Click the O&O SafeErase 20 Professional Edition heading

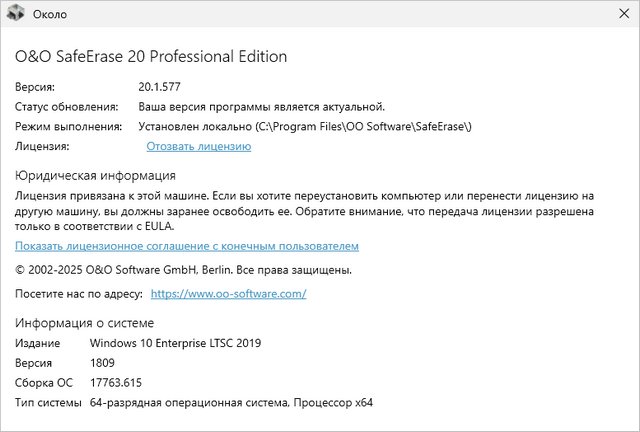tap(151, 57)
